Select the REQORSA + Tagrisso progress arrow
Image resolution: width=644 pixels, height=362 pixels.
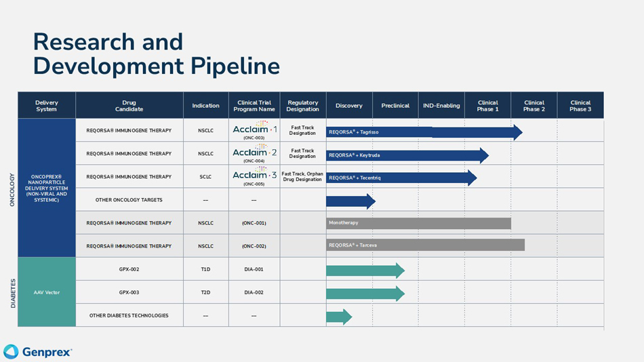click(x=424, y=132)
